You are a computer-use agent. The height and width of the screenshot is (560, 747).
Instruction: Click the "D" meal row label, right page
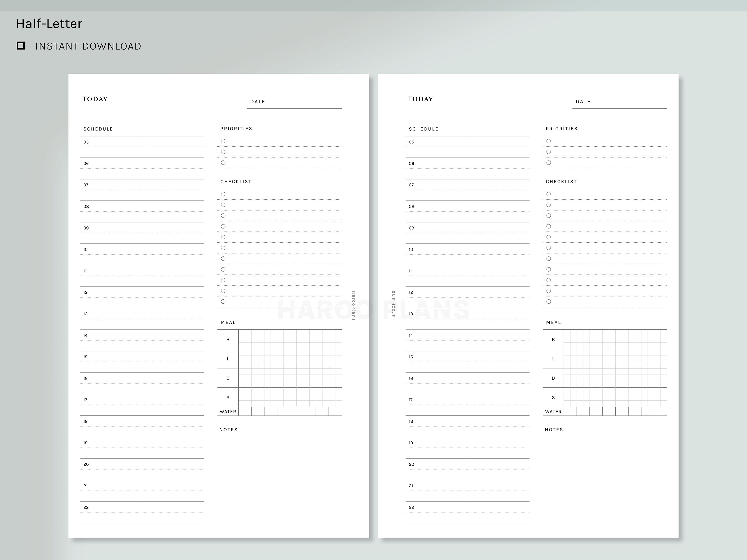point(553,378)
